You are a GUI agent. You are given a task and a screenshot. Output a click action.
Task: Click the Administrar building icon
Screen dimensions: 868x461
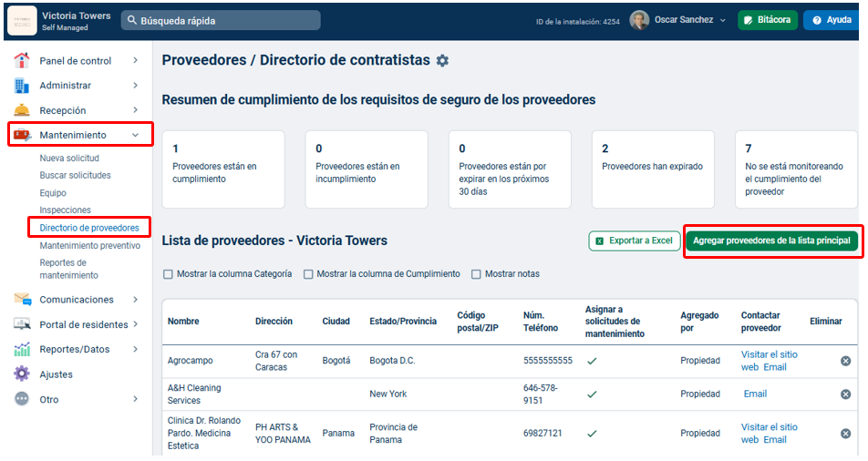coord(22,86)
